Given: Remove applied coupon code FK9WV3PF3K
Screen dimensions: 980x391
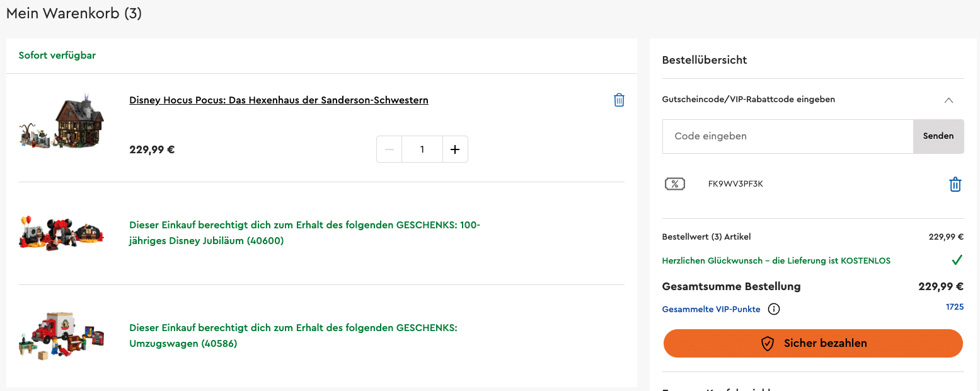Looking at the screenshot, I should 955,184.
